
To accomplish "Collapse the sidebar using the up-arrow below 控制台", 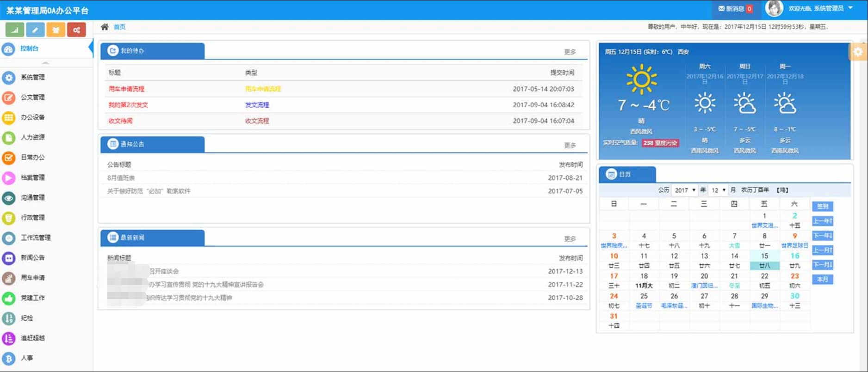I will (45, 63).
